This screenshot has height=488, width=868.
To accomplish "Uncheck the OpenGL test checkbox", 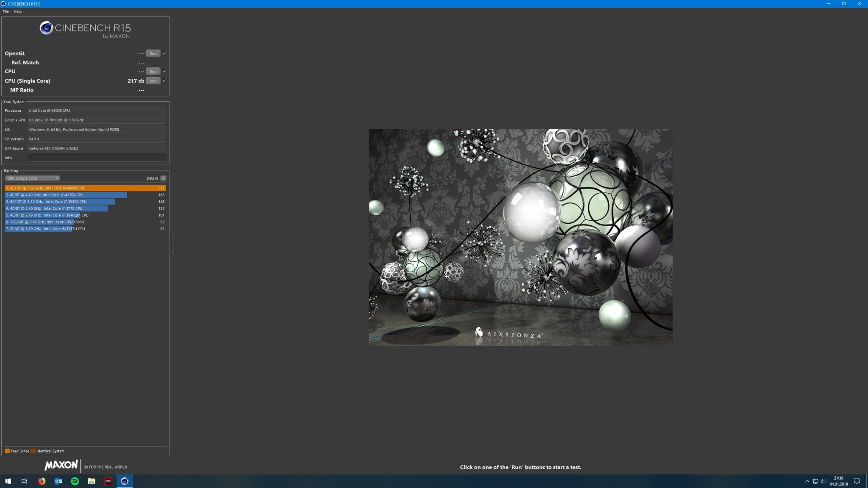I will [x=164, y=53].
